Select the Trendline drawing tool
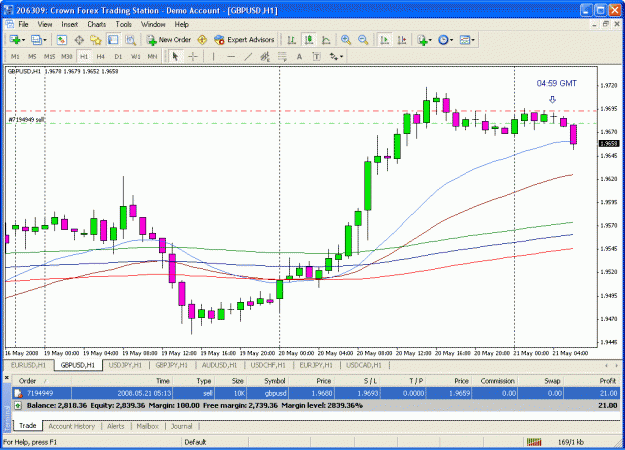Image resolution: width=625 pixels, height=450 pixels. [x=248, y=57]
